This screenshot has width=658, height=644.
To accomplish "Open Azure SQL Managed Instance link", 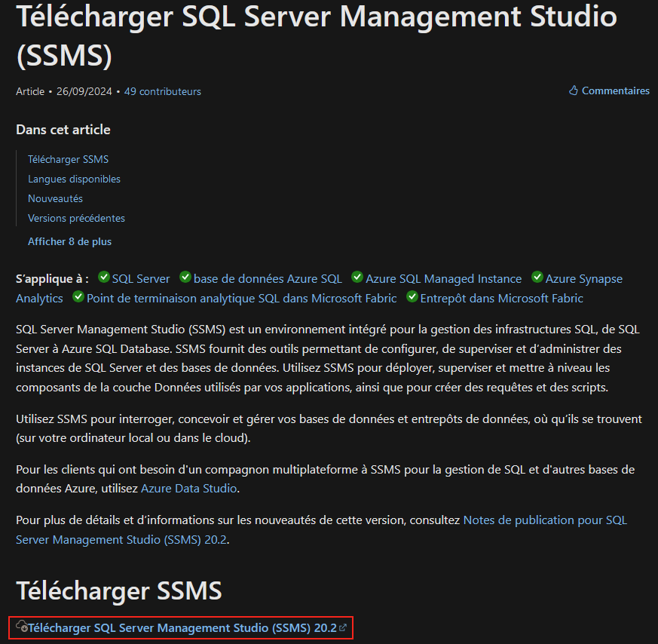I will click(x=443, y=279).
